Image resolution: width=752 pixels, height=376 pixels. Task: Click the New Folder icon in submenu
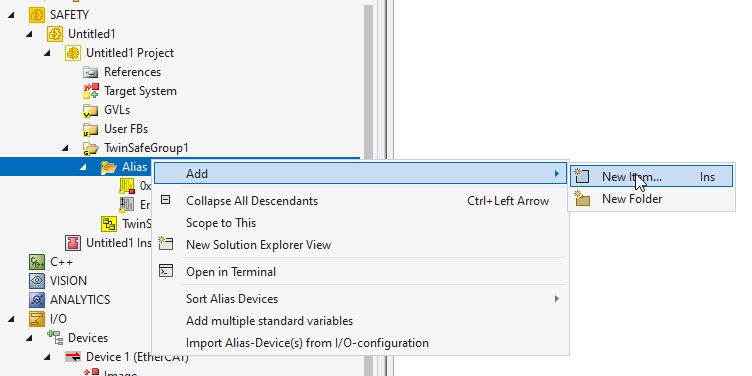582,199
